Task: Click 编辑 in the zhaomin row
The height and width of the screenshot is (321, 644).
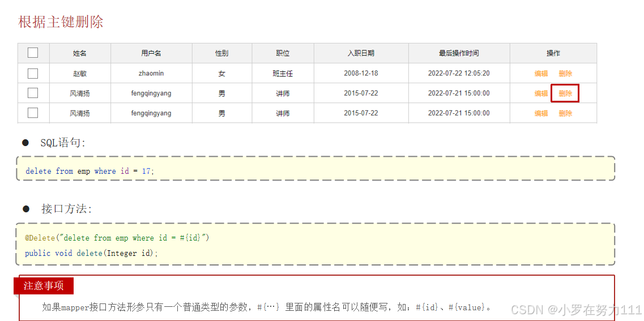Action: click(541, 74)
